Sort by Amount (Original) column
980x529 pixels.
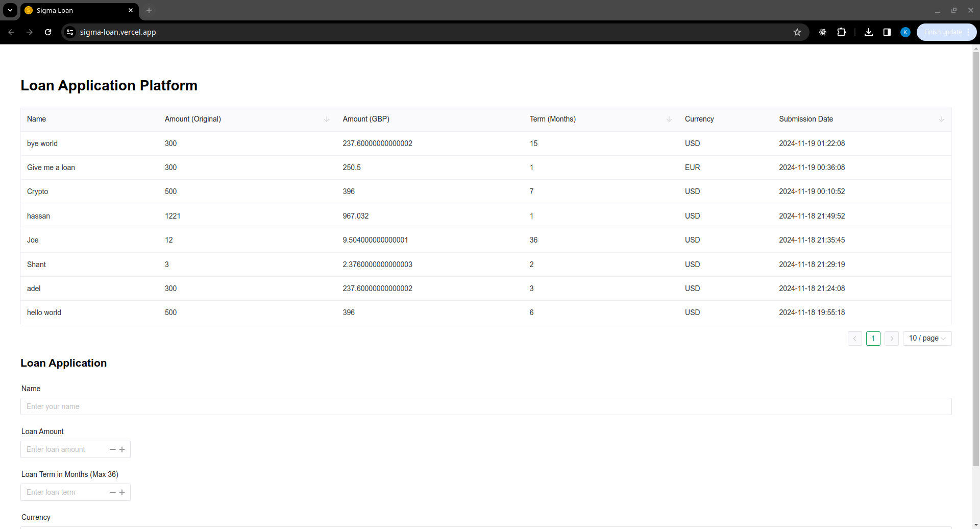(x=327, y=119)
